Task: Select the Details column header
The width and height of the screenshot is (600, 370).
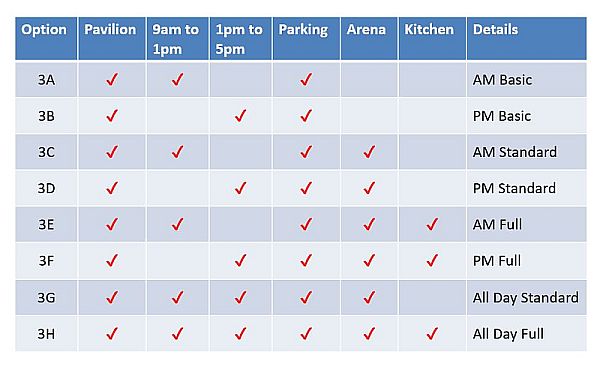Action: (x=527, y=38)
